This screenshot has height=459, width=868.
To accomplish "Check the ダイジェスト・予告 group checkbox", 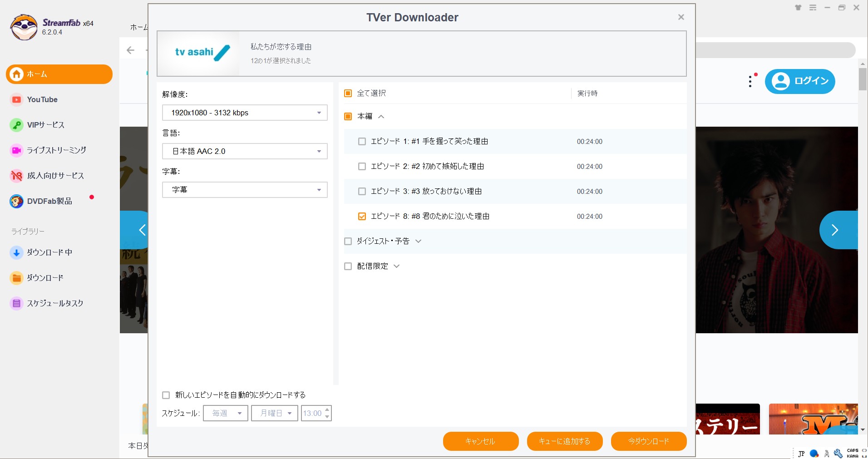I will 348,242.
